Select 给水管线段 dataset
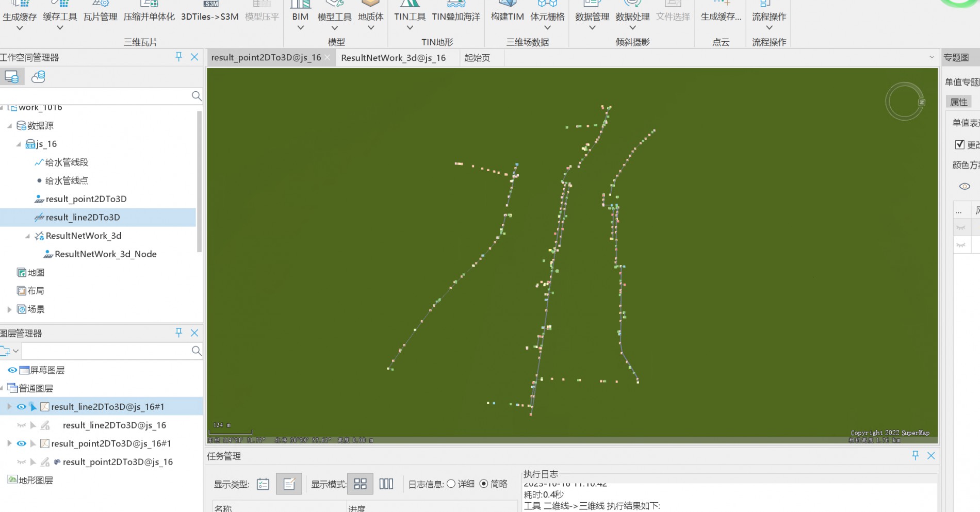980x512 pixels. (67, 162)
